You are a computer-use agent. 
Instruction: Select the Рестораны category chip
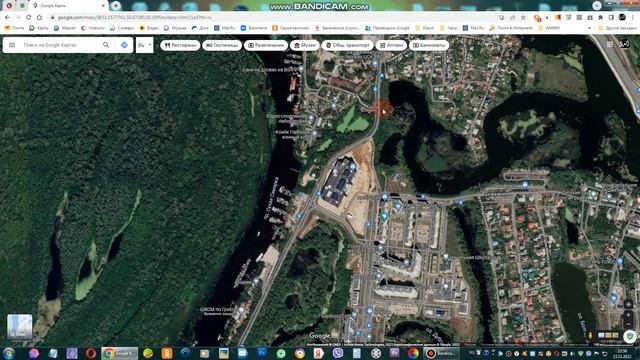180,45
